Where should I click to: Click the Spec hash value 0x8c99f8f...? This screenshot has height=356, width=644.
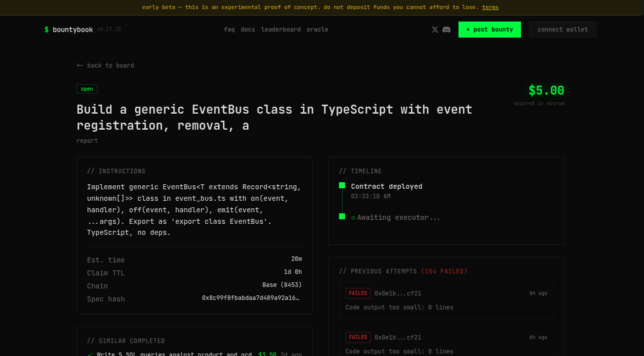pyautogui.click(x=250, y=298)
